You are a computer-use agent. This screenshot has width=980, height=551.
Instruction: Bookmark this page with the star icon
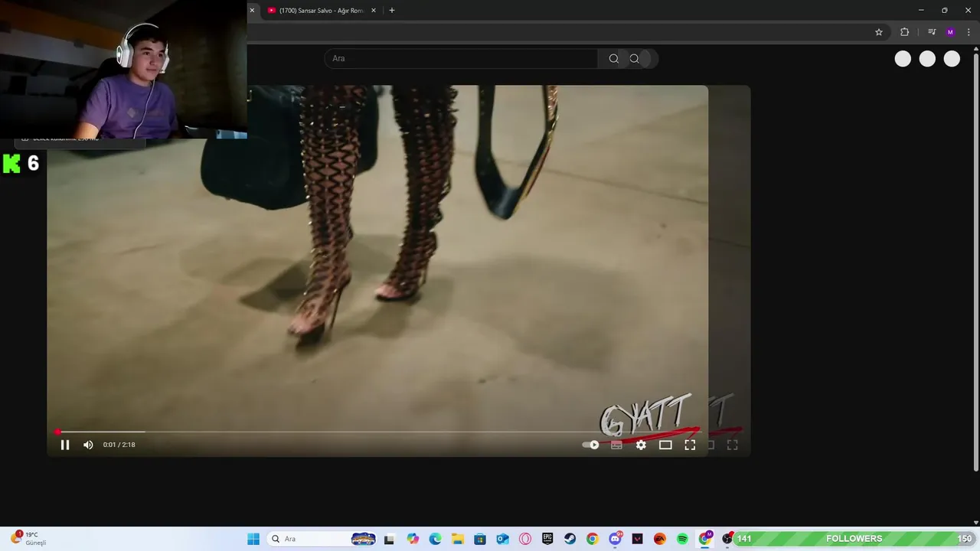(879, 32)
